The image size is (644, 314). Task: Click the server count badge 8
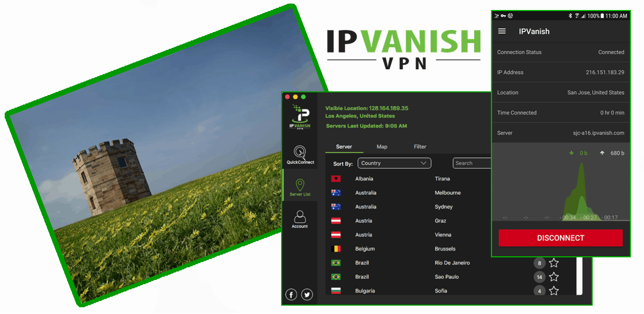[x=539, y=263]
